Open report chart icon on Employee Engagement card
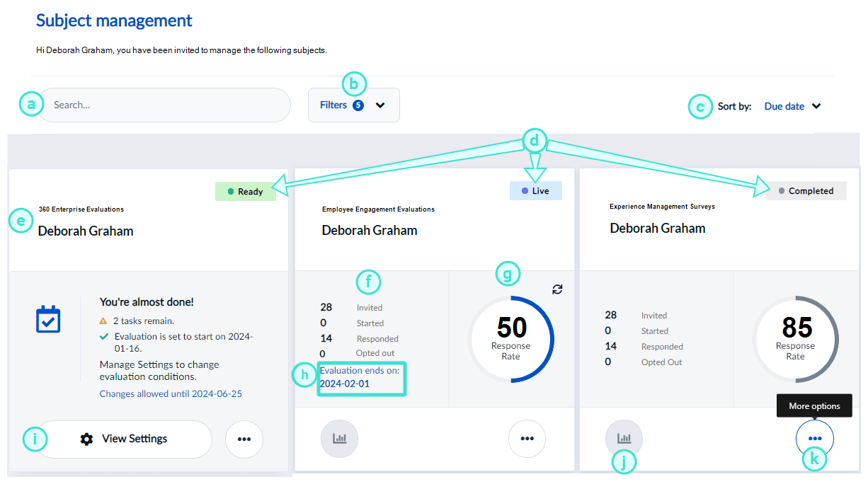The width and height of the screenshot is (868, 484). [340, 439]
